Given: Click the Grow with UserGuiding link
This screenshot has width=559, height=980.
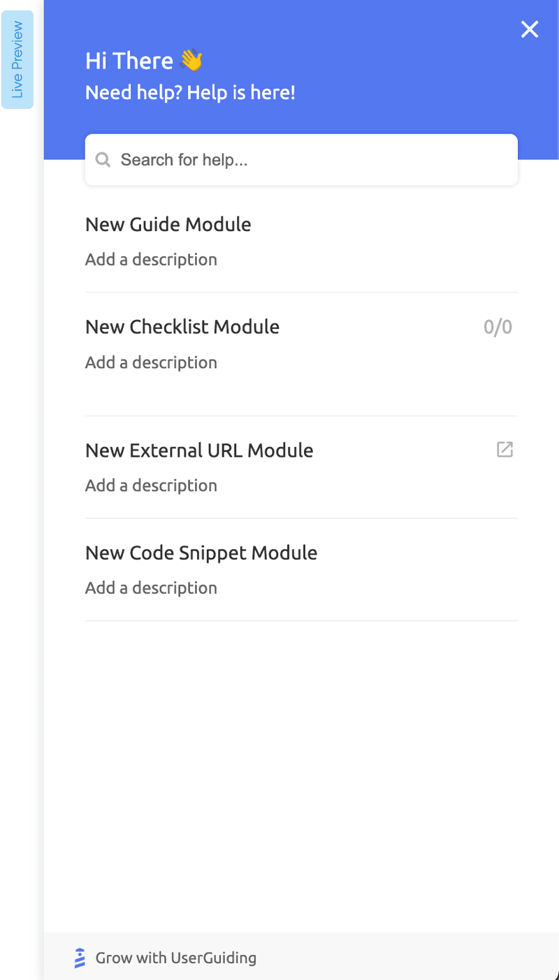Looking at the screenshot, I should (176, 958).
